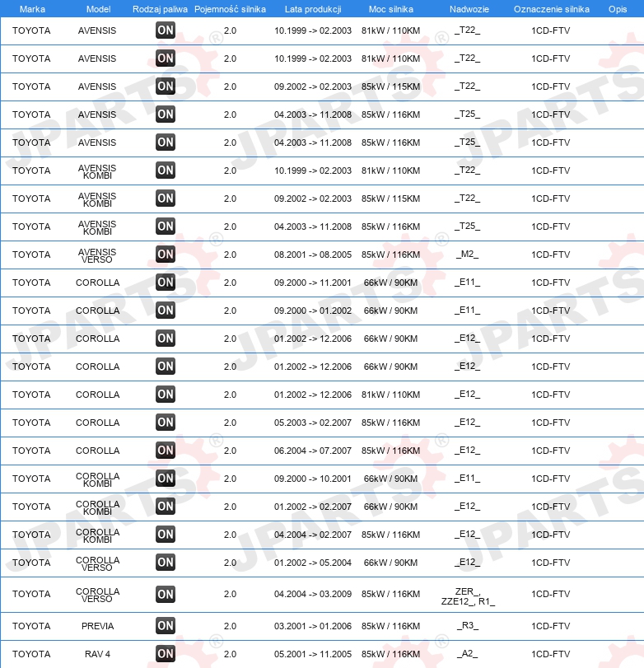Image resolution: width=644 pixels, height=668 pixels.
Task: Click the Nadwozie column header
Action: coord(469,9)
